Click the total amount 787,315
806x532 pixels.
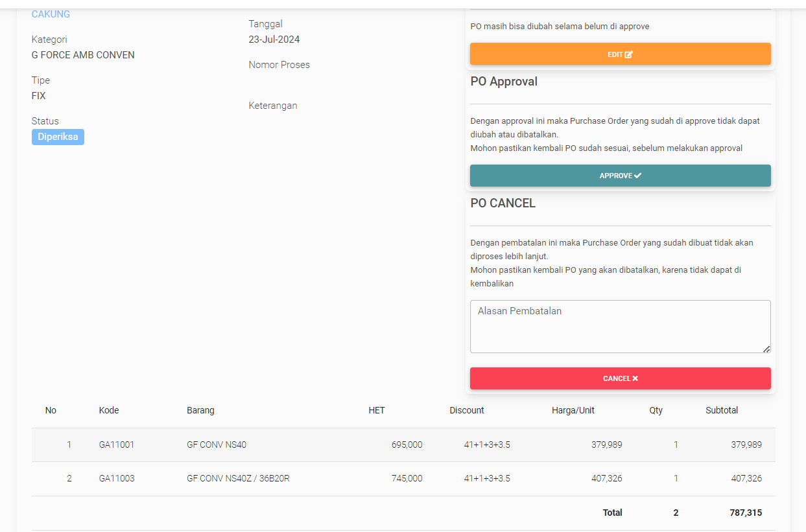click(746, 513)
